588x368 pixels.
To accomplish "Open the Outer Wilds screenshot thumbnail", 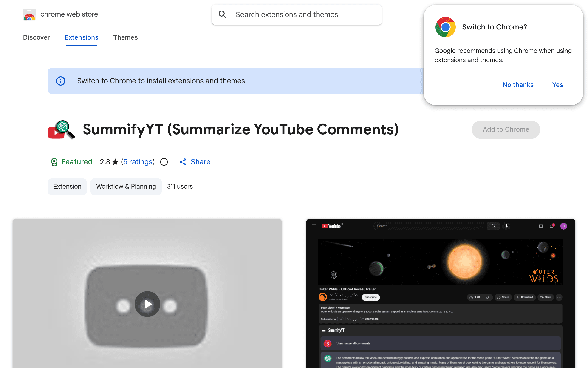I will [441, 293].
